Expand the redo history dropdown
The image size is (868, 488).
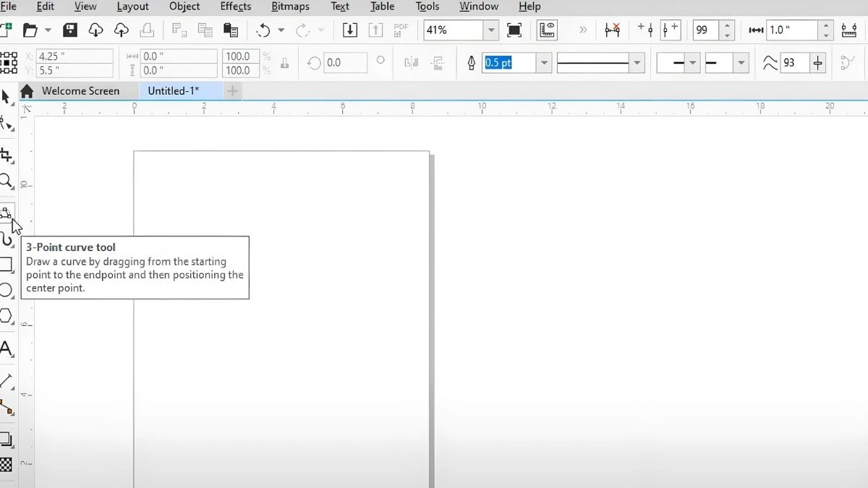(320, 30)
